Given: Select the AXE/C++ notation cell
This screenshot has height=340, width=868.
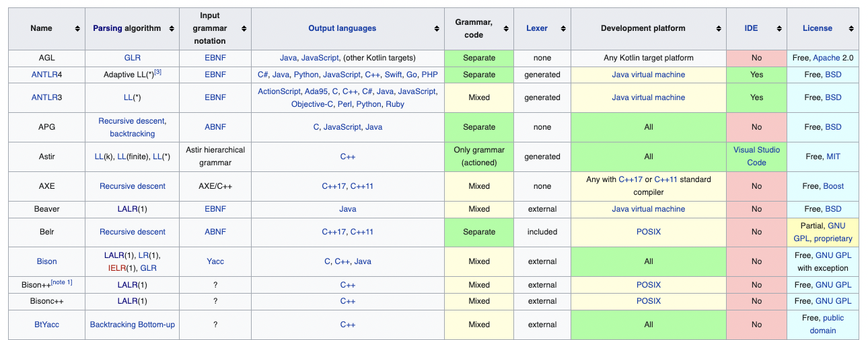Looking at the screenshot, I should (x=215, y=186).
